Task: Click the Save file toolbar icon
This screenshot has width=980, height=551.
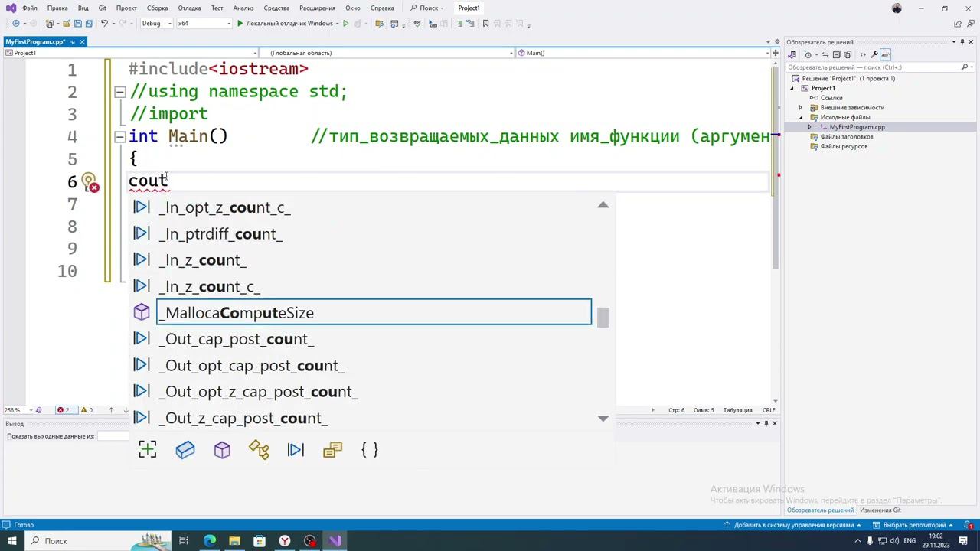Action: point(77,24)
